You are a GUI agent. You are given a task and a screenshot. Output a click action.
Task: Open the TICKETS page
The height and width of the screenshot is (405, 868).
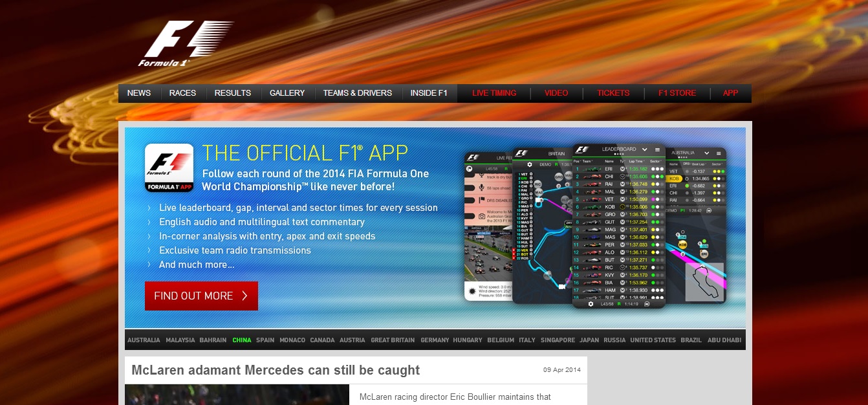click(613, 93)
